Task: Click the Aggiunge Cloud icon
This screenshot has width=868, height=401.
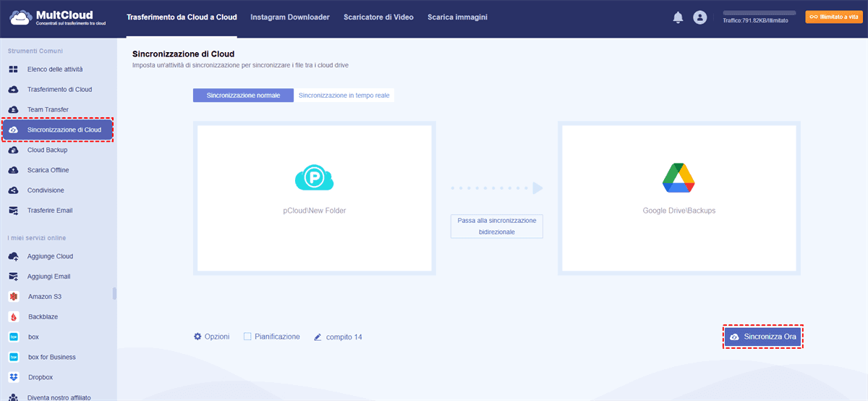Action: pyautogui.click(x=13, y=256)
